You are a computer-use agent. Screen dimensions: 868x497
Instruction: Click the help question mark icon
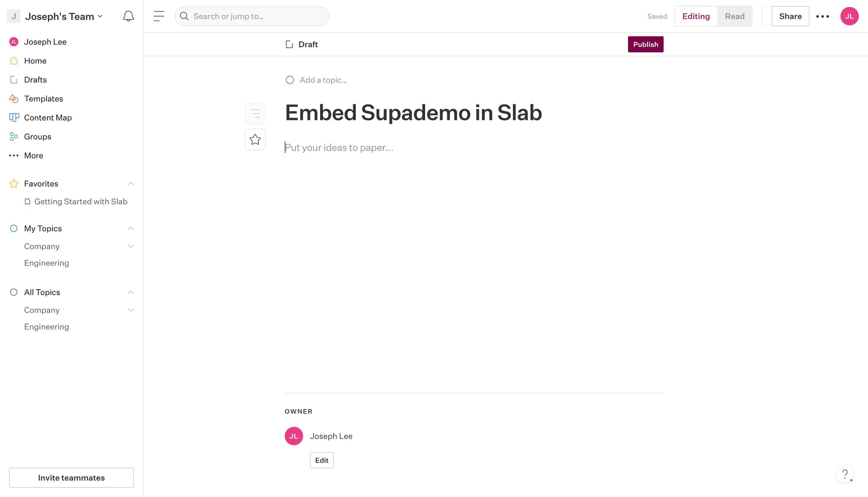(x=845, y=474)
